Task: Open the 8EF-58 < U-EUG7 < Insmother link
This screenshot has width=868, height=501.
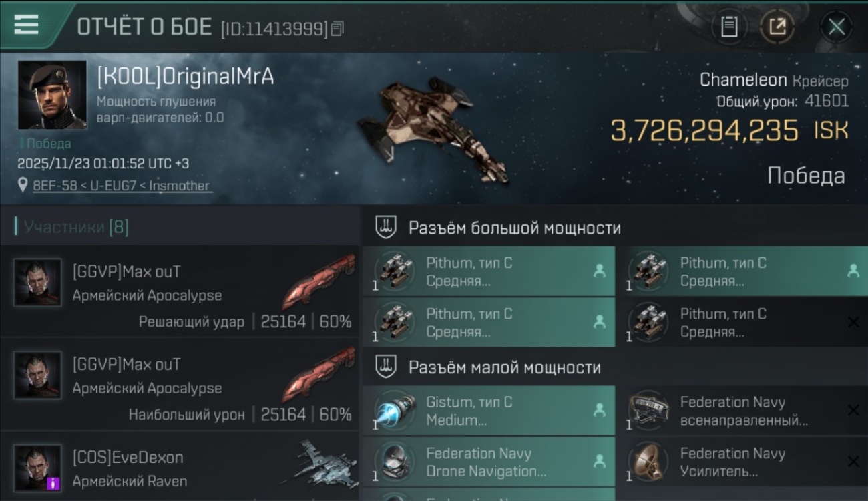Action: pos(122,186)
